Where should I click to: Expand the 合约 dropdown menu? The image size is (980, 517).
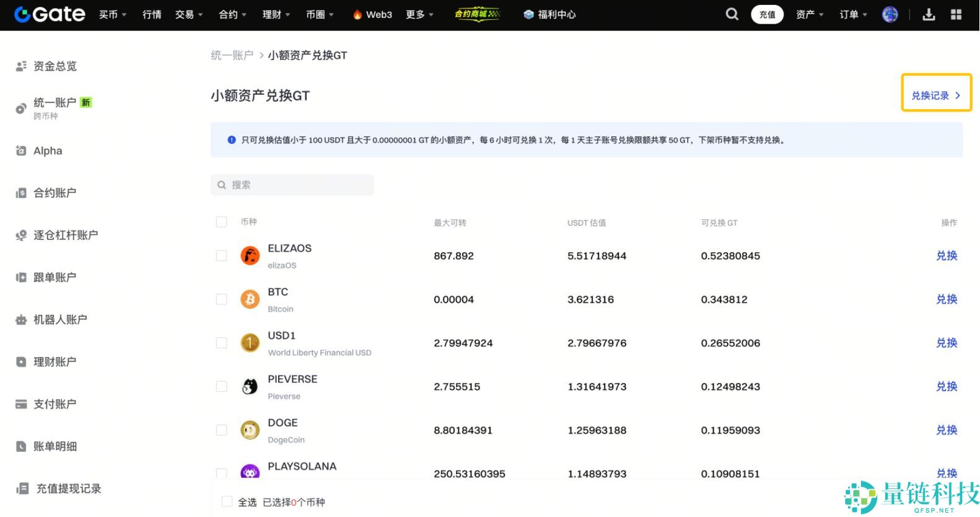click(x=233, y=14)
